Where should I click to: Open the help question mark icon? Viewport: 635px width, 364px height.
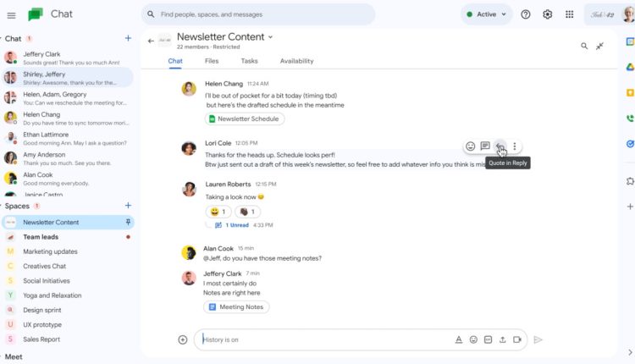pyautogui.click(x=526, y=14)
